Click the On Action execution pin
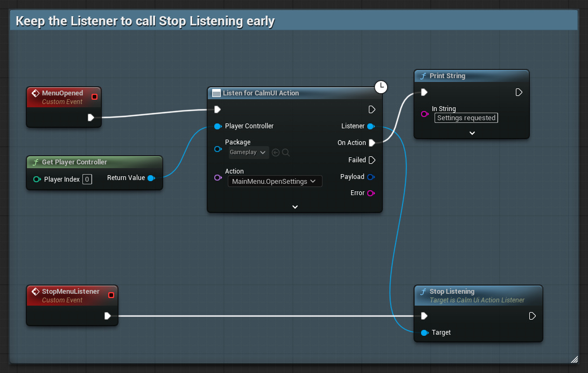The image size is (588, 373). point(372,143)
